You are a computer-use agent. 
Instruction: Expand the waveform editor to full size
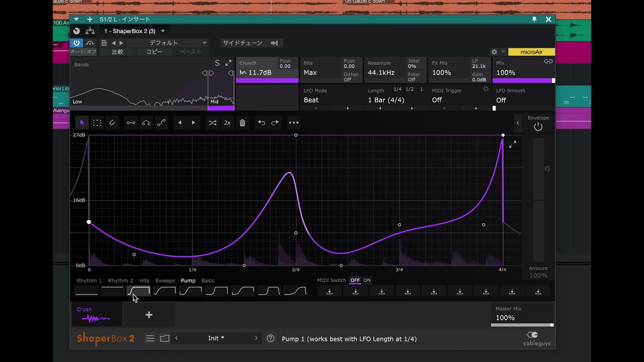click(x=513, y=144)
